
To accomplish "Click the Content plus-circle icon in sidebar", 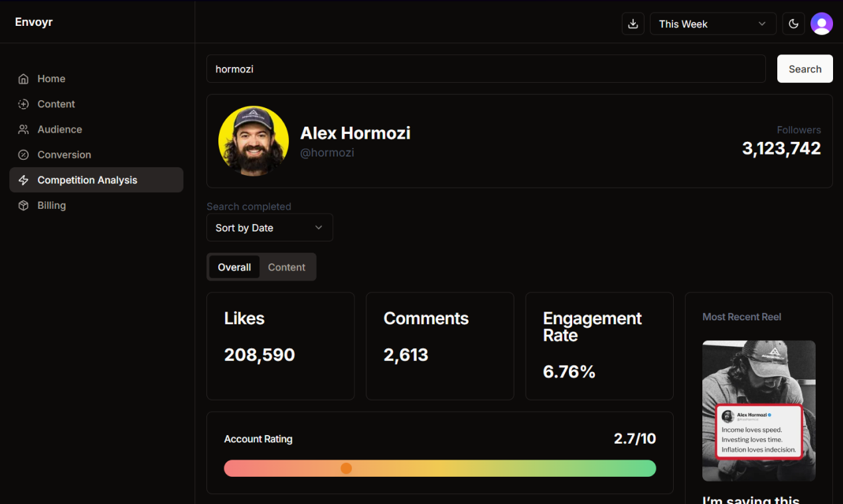I will click(x=23, y=104).
